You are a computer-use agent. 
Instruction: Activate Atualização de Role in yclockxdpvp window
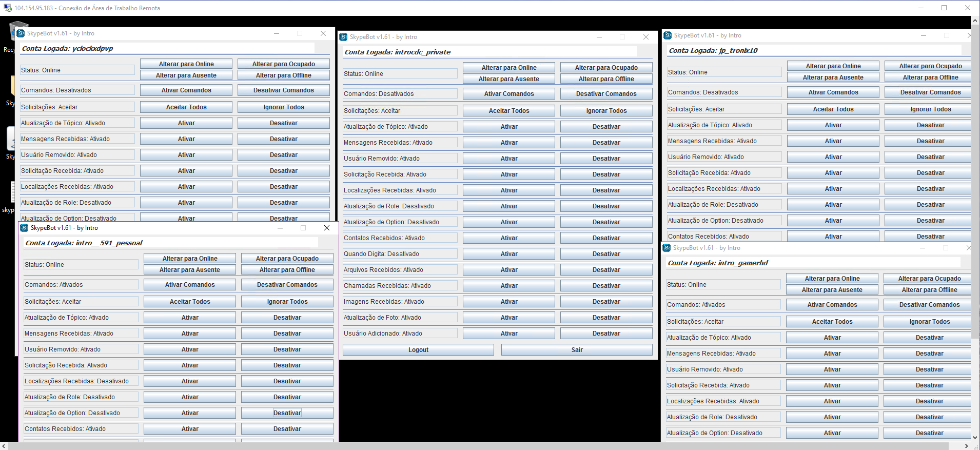186,203
